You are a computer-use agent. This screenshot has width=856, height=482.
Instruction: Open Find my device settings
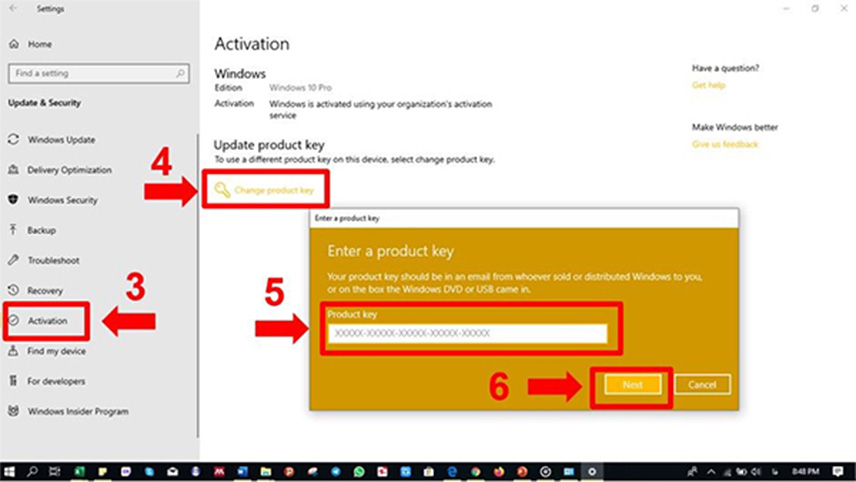pyautogui.click(x=56, y=351)
